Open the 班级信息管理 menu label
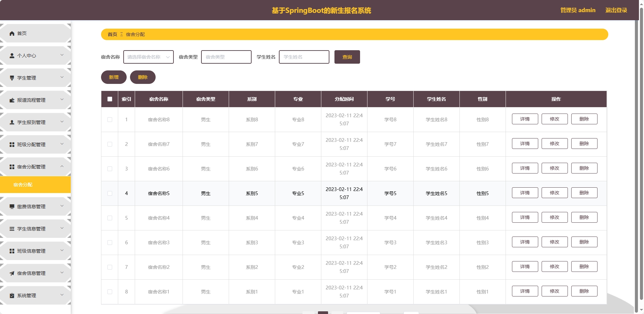The width and height of the screenshot is (644, 314). [x=31, y=251]
